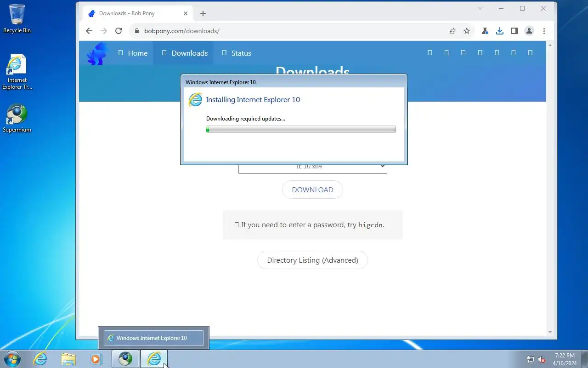Viewport: 588px width, 368px height.
Task: Open a new browser tab
Action: coord(203,13)
